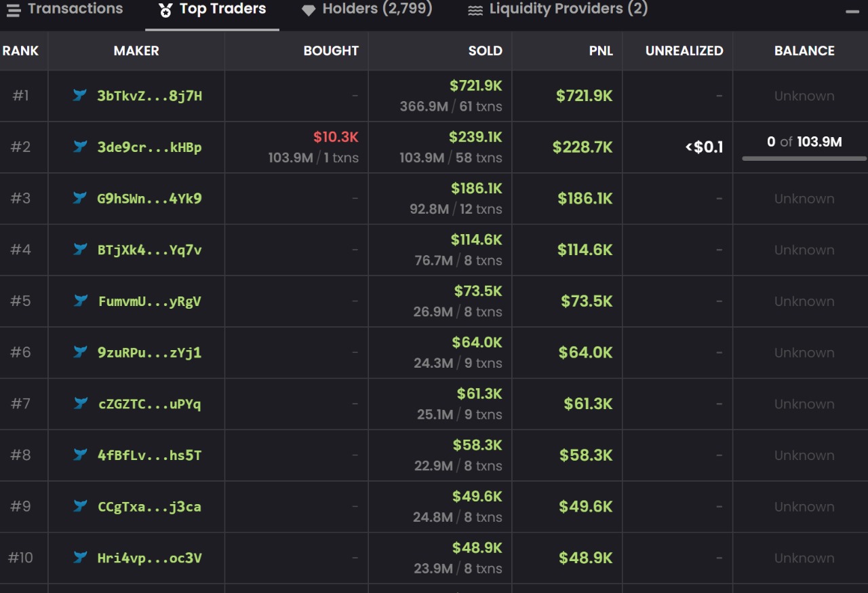Click the SOLD column header
Screen dimensions: 868x593
click(485, 51)
